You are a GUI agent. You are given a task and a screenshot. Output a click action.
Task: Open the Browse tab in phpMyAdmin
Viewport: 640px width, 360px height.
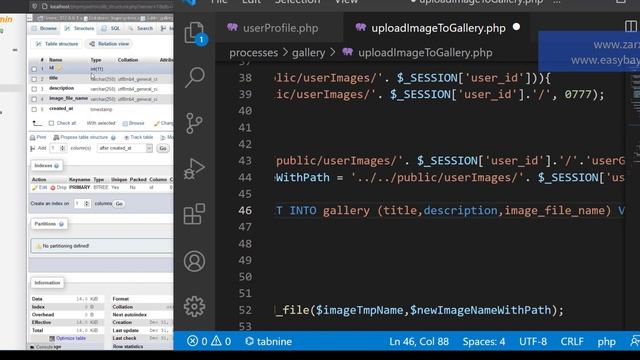coord(44,29)
